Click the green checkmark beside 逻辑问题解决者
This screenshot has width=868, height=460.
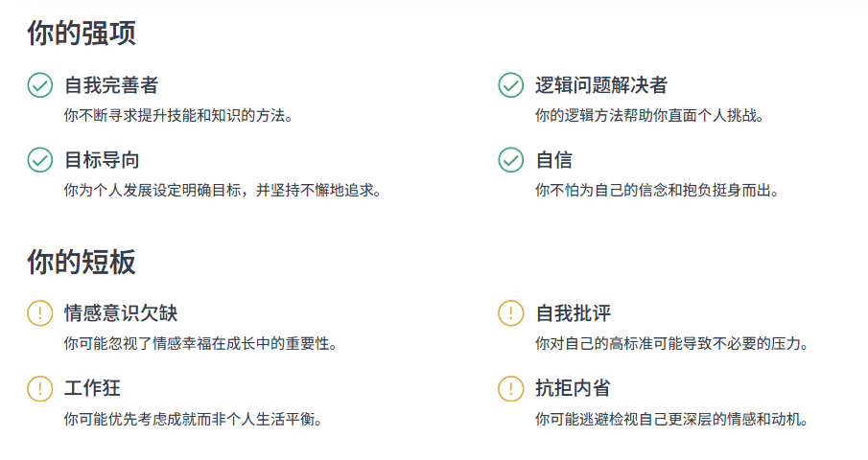[x=510, y=85]
